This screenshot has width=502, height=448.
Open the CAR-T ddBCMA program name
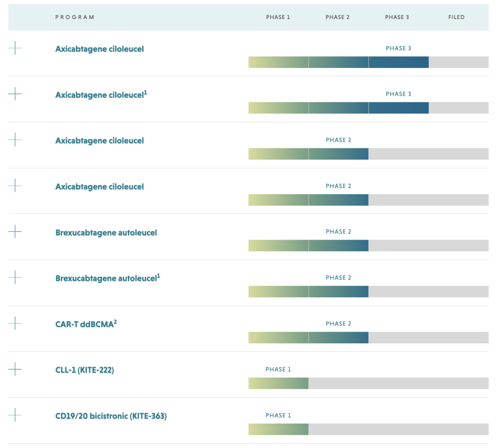click(x=86, y=324)
